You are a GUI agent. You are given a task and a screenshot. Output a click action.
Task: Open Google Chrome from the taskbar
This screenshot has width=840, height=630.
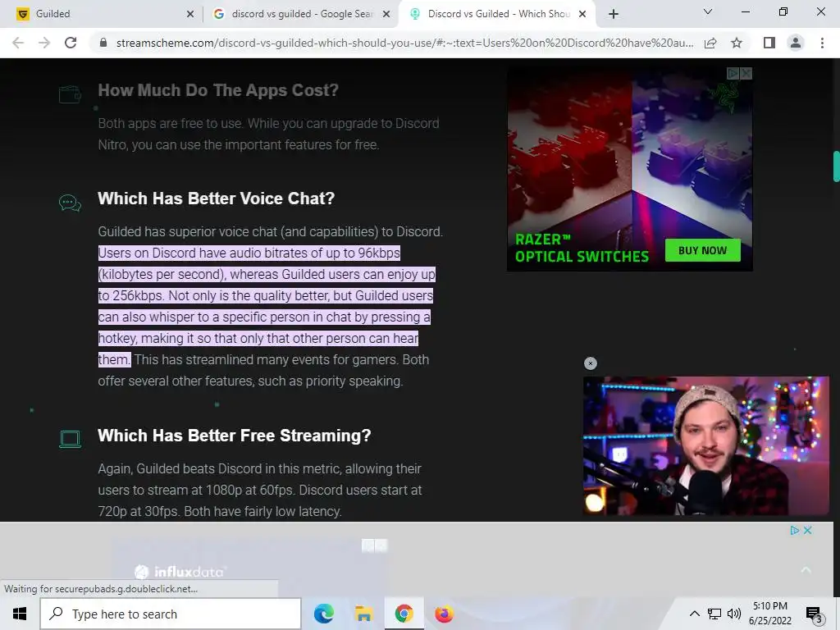404,614
